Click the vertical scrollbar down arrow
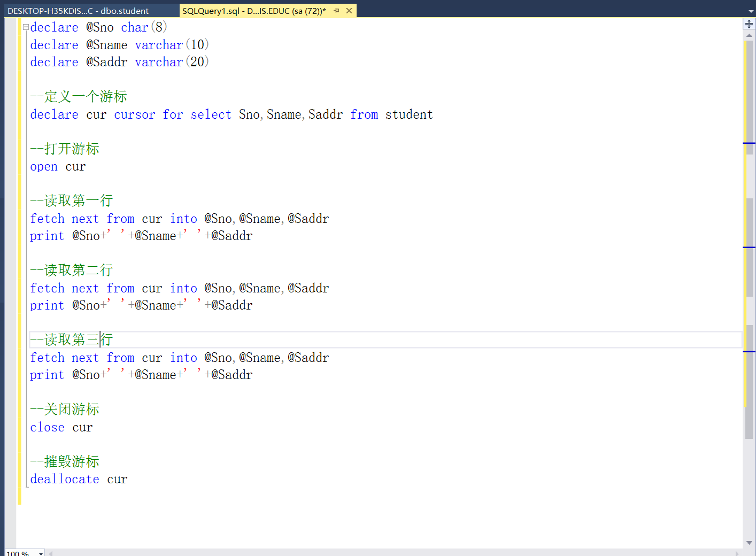This screenshot has height=556, width=756. (x=749, y=543)
